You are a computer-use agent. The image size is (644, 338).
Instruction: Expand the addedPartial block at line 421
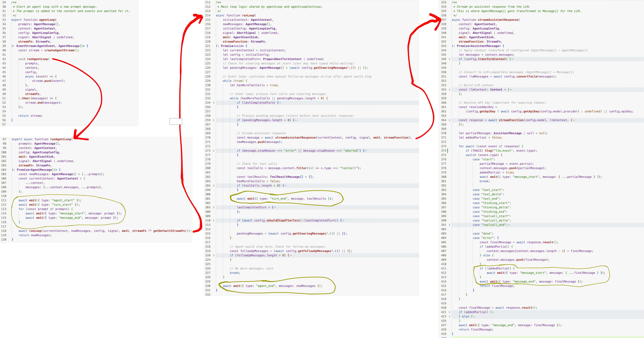(x=449, y=312)
